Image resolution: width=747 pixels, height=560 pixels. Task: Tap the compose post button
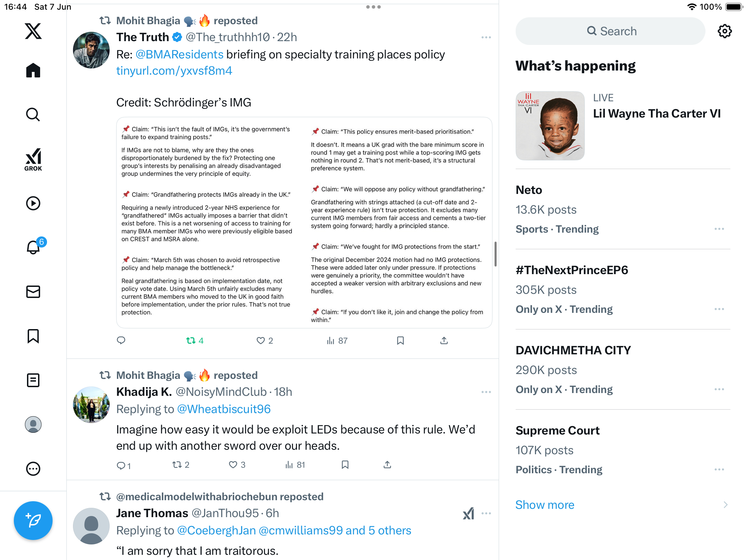pos(33,521)
